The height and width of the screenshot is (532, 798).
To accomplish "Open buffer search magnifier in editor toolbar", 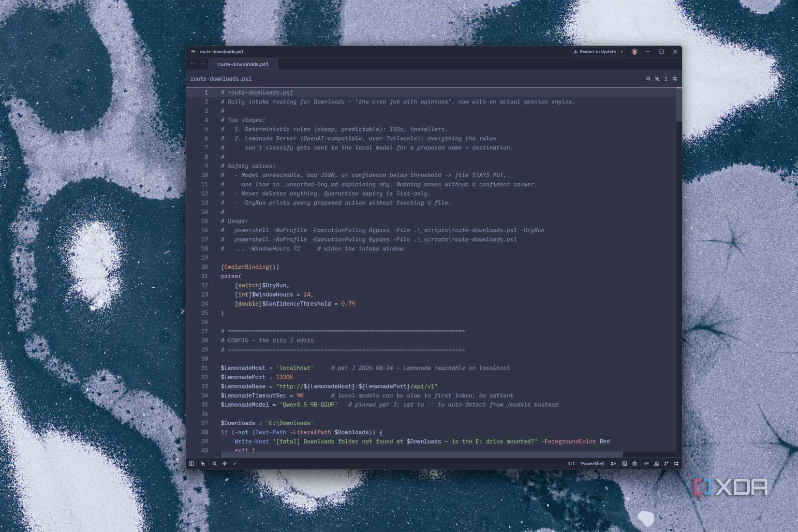I will 648,79.
